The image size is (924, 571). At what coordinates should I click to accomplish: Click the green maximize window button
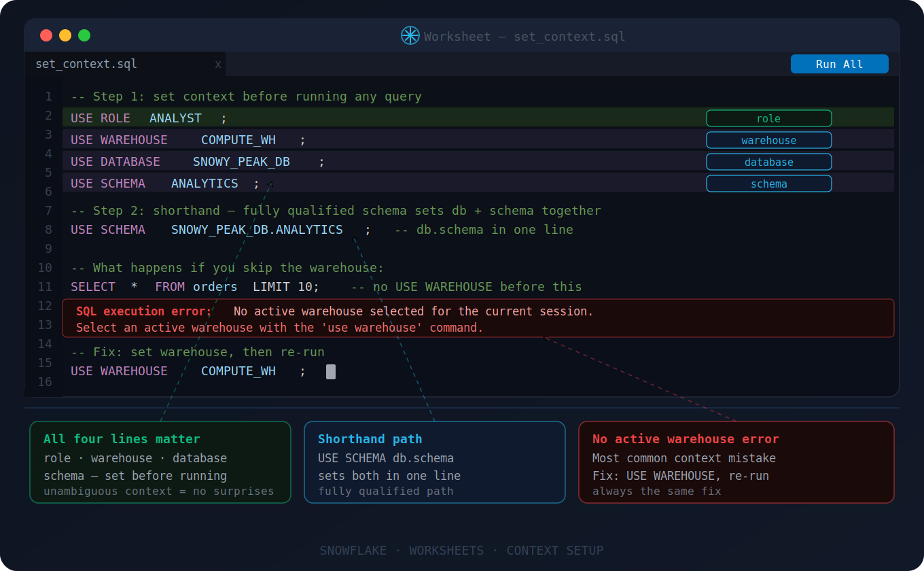tap(84, 35)
